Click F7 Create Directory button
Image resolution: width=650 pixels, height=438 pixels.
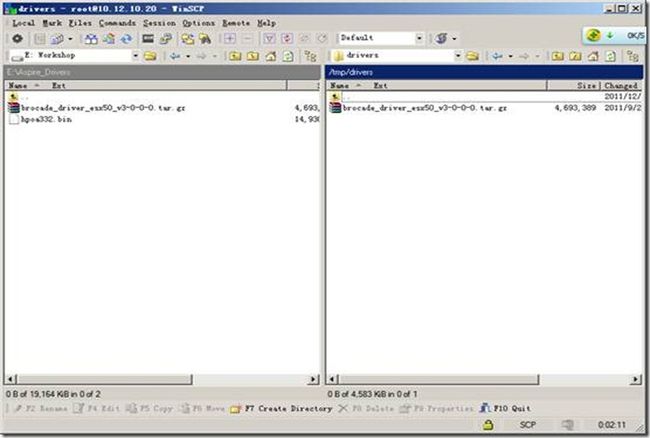point(281,409)
